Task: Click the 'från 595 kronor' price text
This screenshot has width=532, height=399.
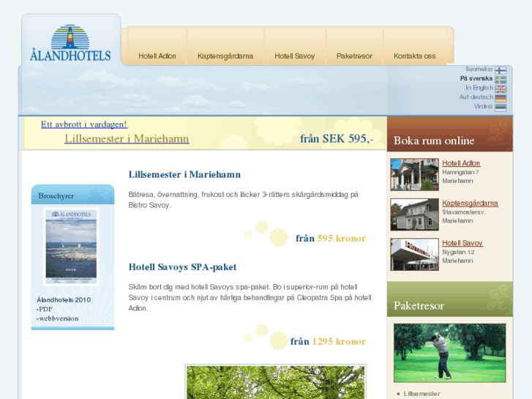Action: pos(331,239)
